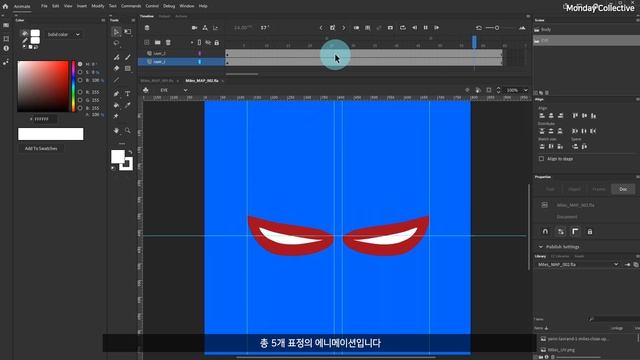This screenshot has width=640, height=360.
Task: Select the G green radio button
Action: 80,100
